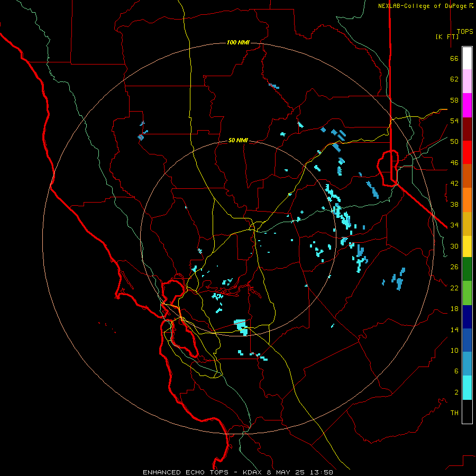Click the TH legend label

454,413
